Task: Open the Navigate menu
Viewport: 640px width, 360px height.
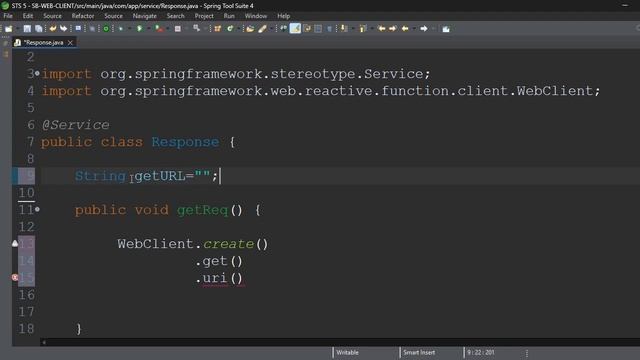Action: 144,16
